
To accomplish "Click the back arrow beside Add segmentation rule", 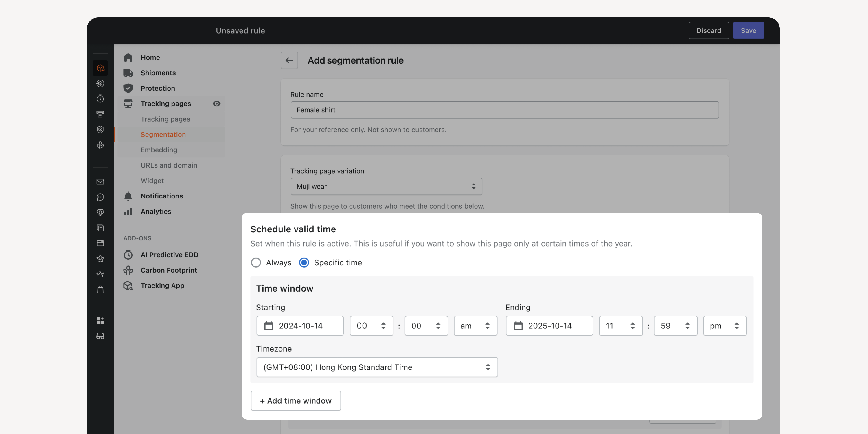I will [289, 60].
